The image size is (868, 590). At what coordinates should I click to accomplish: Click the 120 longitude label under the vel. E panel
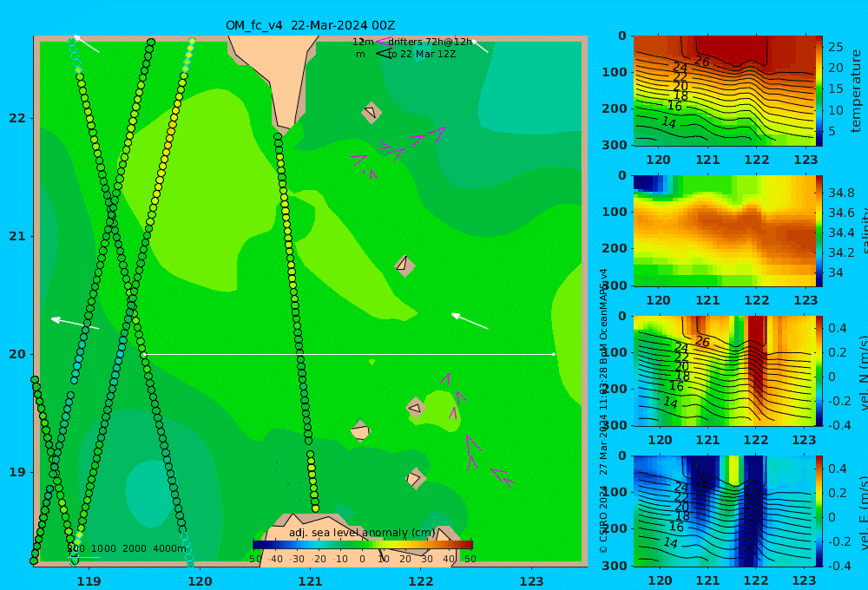click(x=660, y=580)
